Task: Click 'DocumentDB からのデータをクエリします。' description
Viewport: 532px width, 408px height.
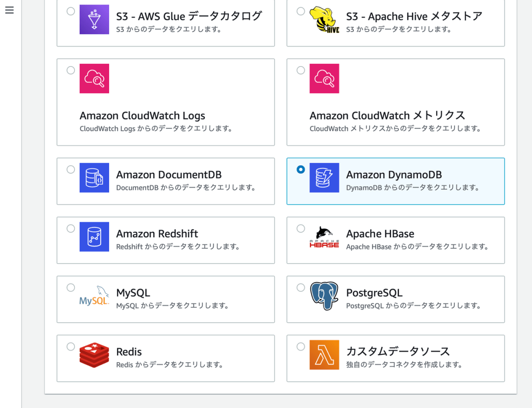Action: [x=186, y=188]
